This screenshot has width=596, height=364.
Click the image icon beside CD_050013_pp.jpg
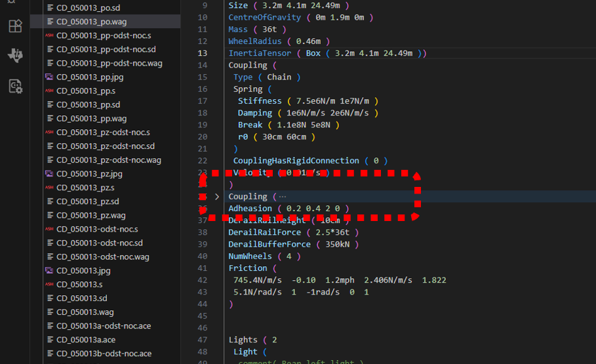tap(49, 77)
